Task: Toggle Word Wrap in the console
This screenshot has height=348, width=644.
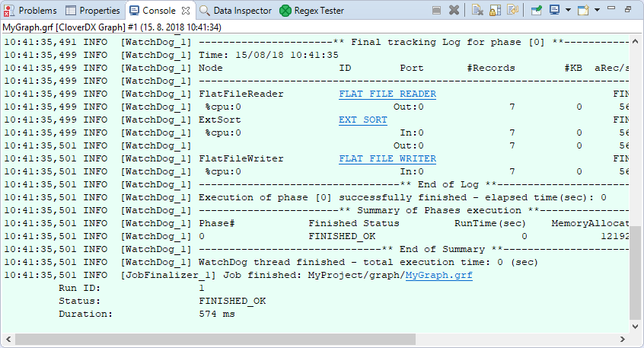Action: tap(513, 11)
